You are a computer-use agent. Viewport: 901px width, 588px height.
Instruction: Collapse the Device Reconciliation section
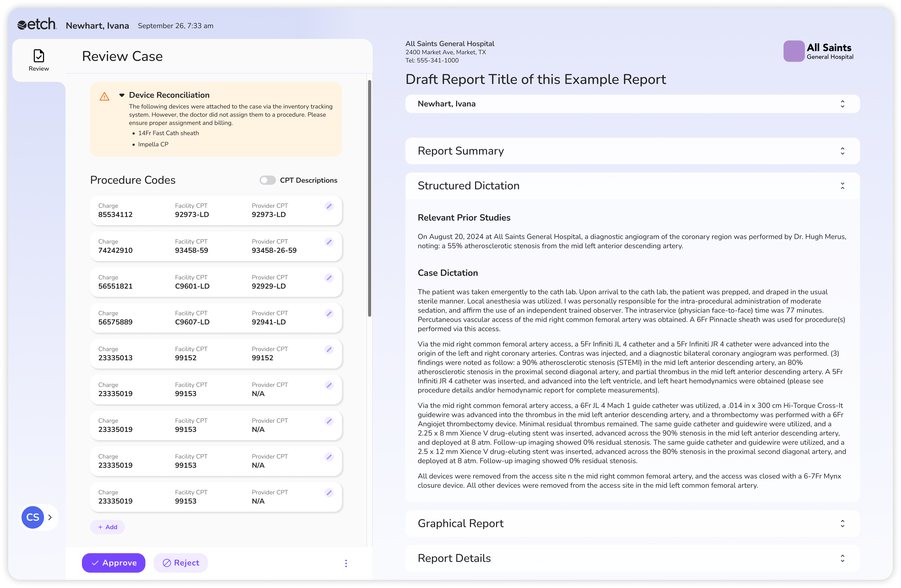click(122, 95)
